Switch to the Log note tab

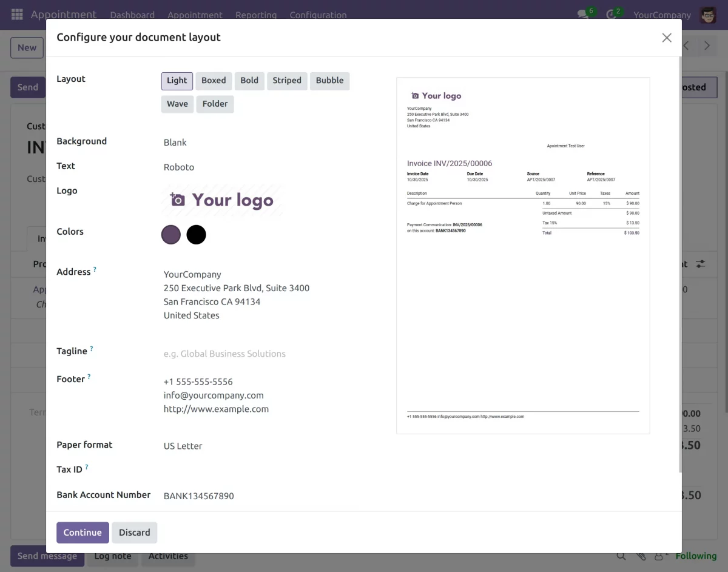[x=112, y=556]
